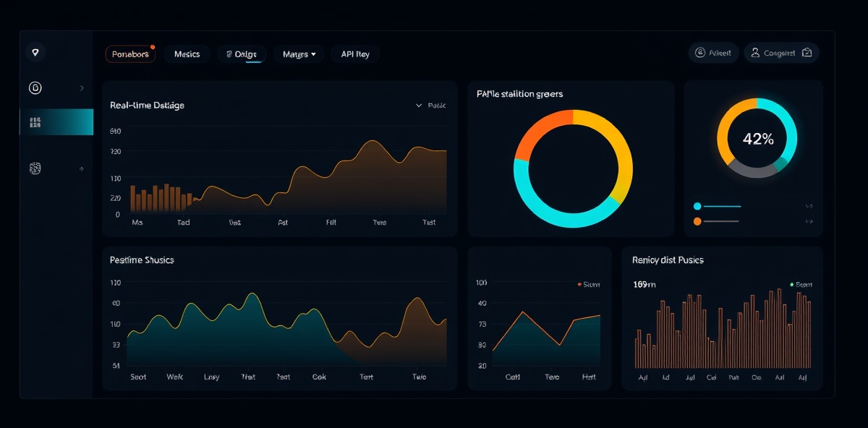
Task: Toggle the cyan legend dot in donut panel
Action: (x=697, y=205)
